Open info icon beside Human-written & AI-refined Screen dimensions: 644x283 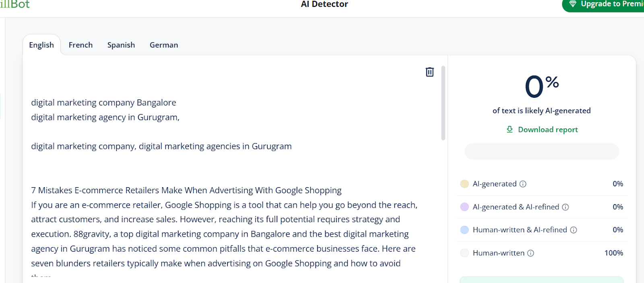click(x=574, y=230)
